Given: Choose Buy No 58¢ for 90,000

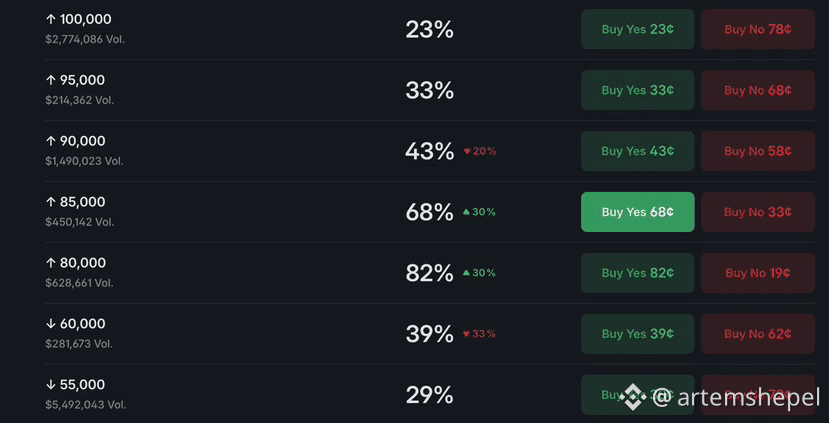Looking at the screenshot, I should (x=758, y=151).
